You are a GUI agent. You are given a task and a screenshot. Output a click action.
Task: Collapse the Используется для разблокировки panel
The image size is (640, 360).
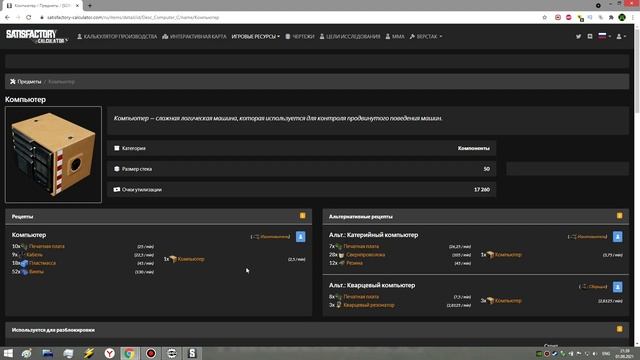(x=620, y=329)
